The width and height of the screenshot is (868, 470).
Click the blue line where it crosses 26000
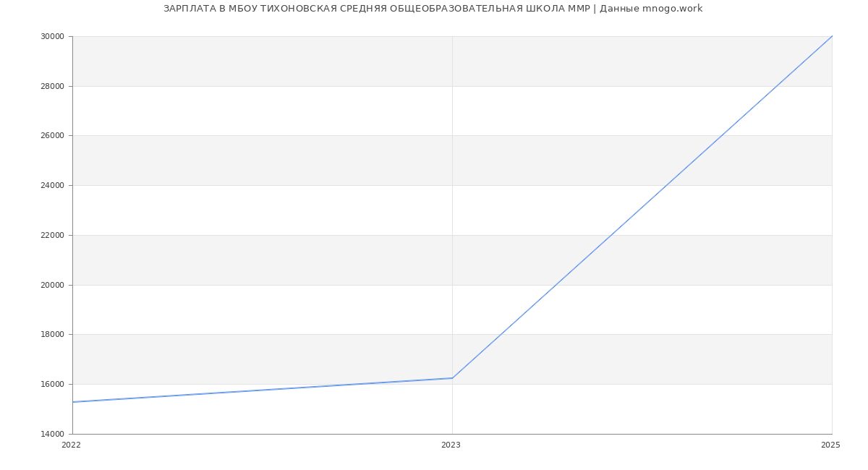click(722, 135)
